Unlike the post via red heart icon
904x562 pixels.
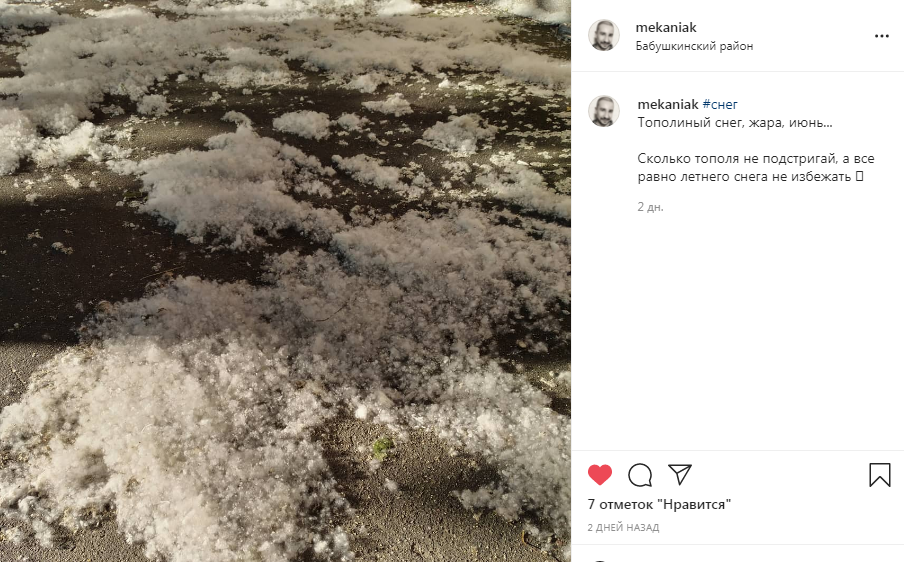tap(600, 475)
